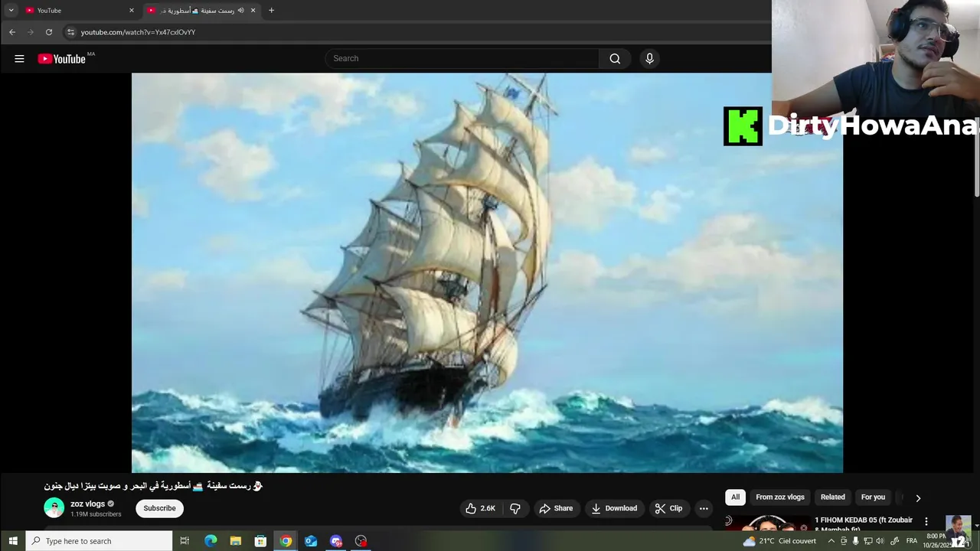View site information icon in address bar
980x551 pixels.
[70, 32]
